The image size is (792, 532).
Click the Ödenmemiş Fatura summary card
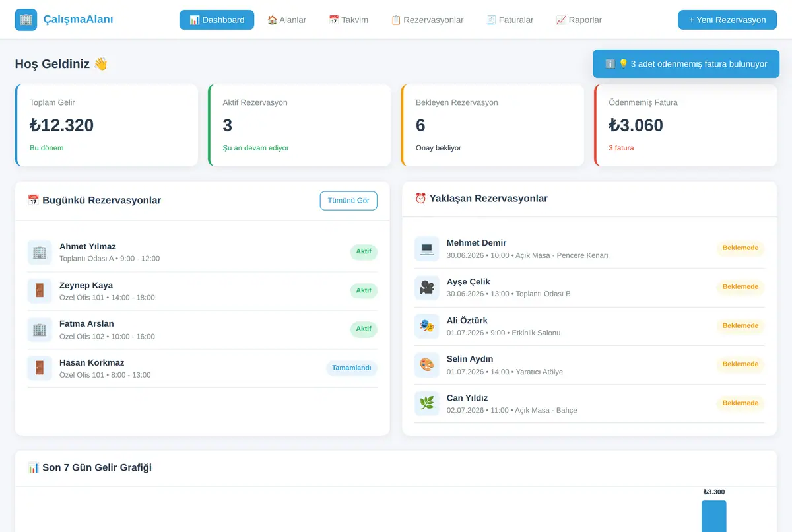685,125
